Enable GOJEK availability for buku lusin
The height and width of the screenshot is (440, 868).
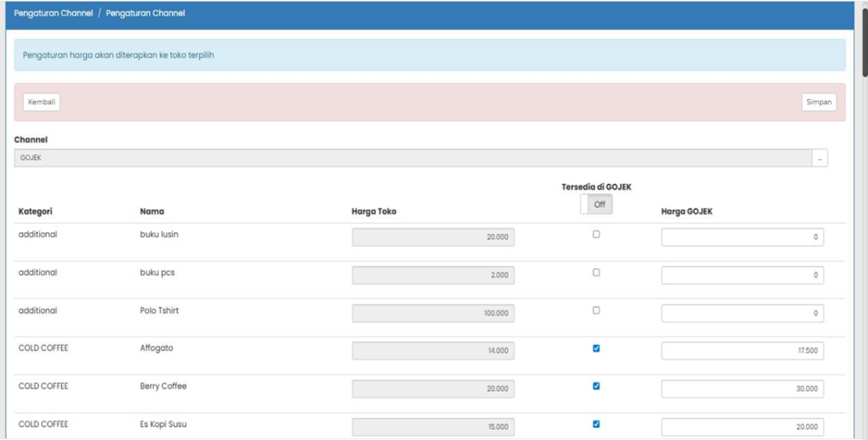pos(596,234)
